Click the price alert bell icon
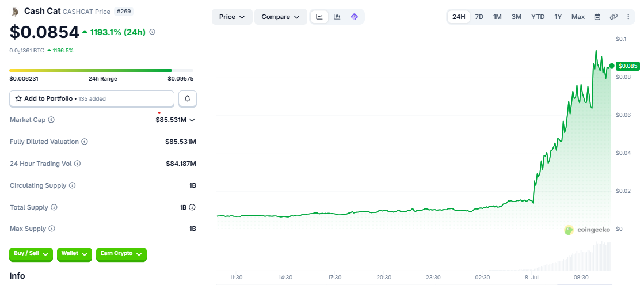This screenshot has height=285, width=644. (x=187, y=98)
